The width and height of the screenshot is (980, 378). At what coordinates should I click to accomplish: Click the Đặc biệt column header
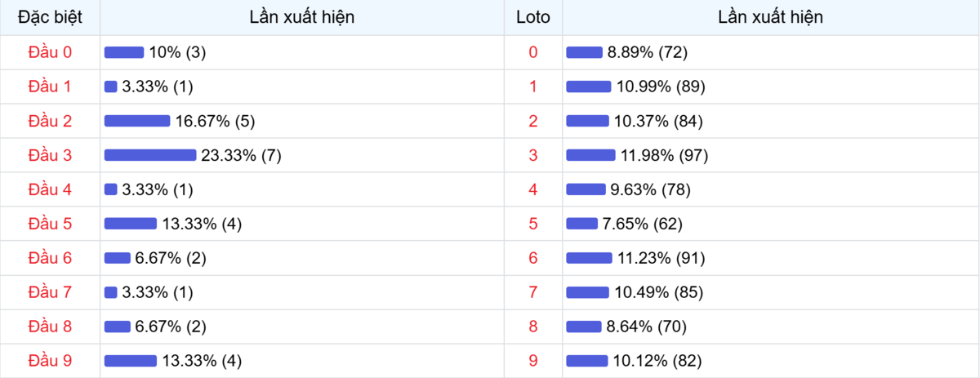pos(50,17)
